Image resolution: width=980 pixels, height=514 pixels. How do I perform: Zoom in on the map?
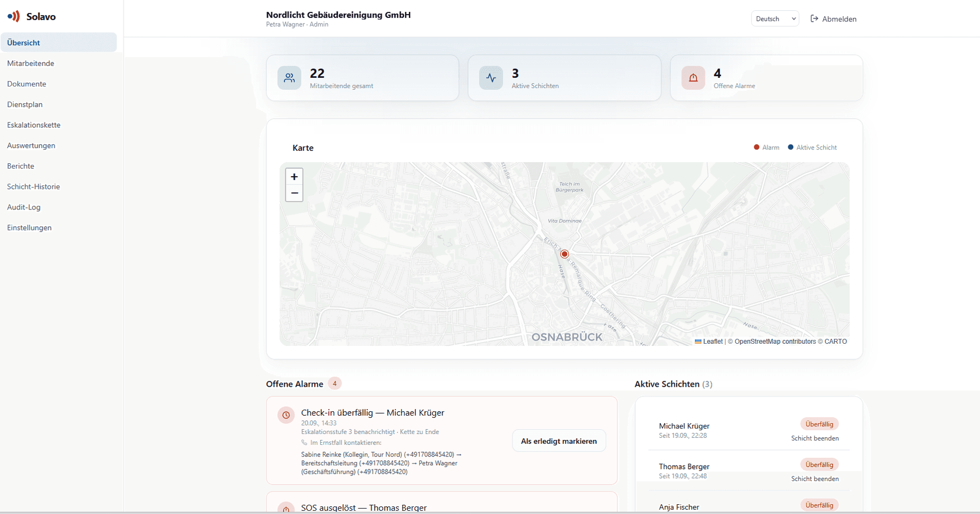pyautogui.click(x=294, y=177)
